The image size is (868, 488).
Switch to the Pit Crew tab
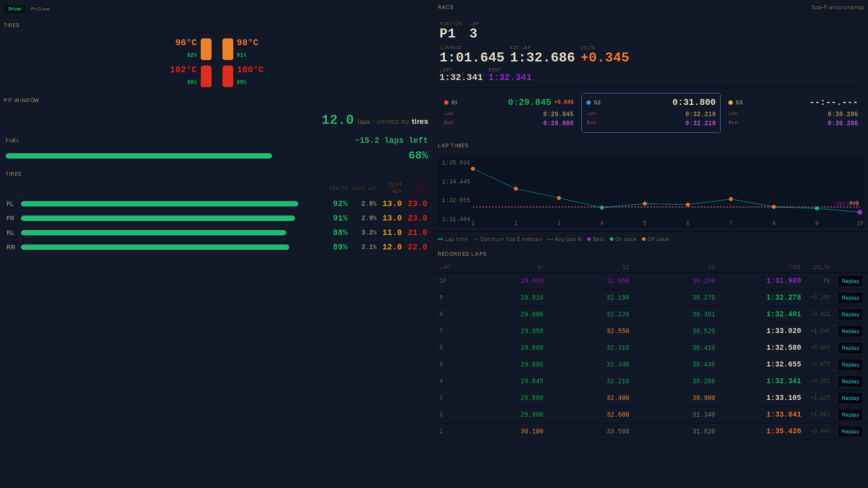[40, 9]
